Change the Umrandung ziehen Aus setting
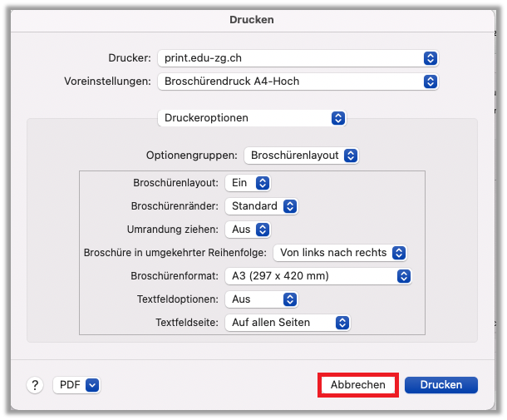Image resolution: width=507 pixels, height=420 pixels. (x=249, y=230)
